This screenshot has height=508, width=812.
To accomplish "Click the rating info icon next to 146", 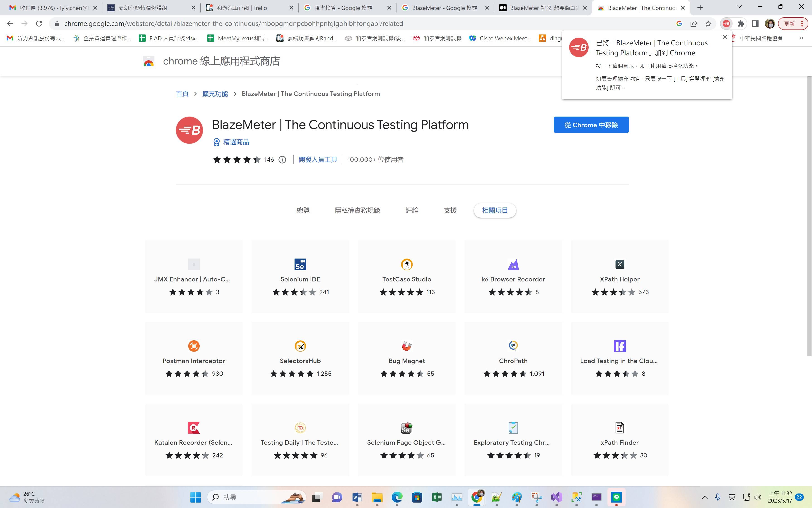I will [282, 160].
